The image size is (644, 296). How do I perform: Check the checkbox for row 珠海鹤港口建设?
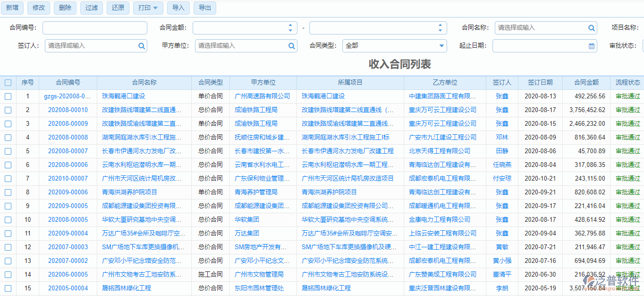pyautogui.click(x=8, y=96)
